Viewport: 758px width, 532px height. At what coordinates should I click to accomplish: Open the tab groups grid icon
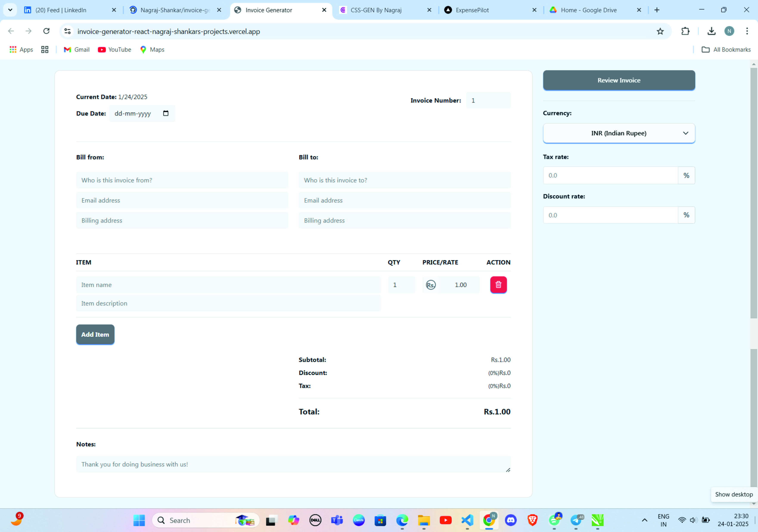[x=45, y=49]
